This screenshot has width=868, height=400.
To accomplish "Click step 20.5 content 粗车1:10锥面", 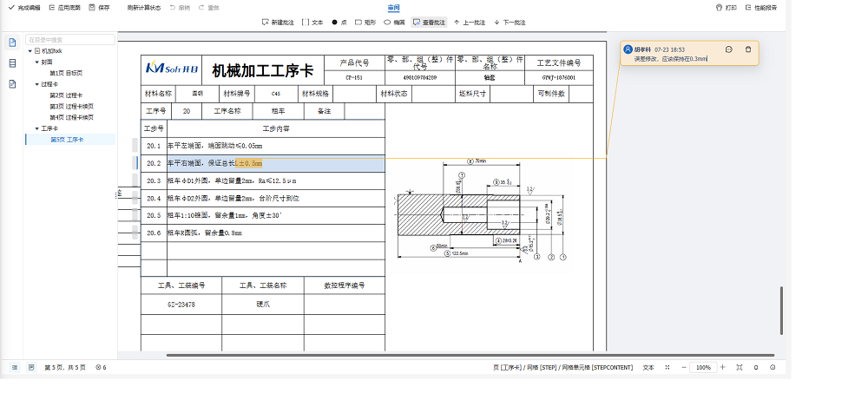I will point(276,216).
